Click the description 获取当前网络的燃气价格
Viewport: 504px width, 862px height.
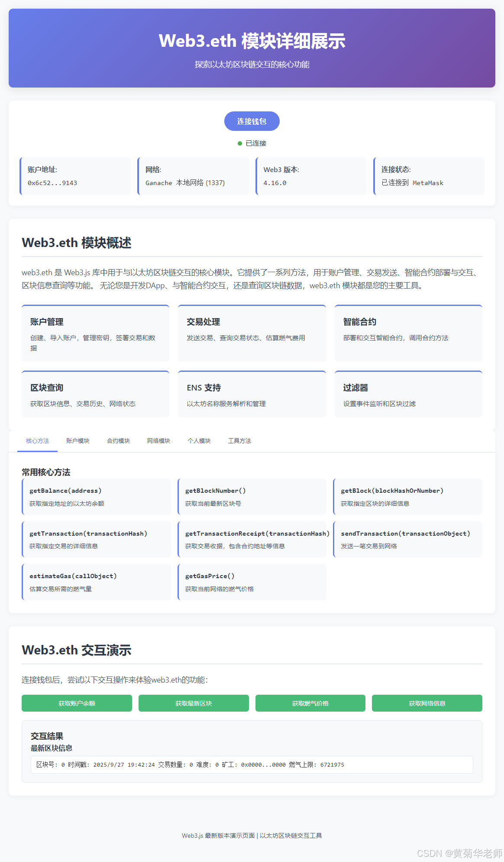[220, 589]
